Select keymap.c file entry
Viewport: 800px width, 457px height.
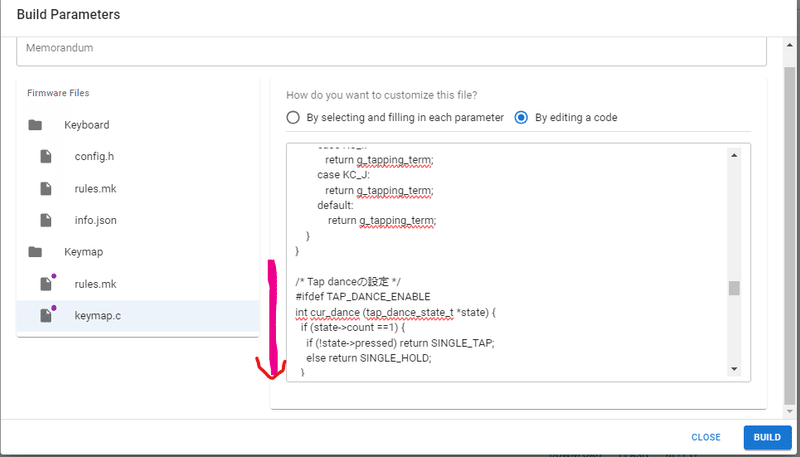[x=98, y=316]
